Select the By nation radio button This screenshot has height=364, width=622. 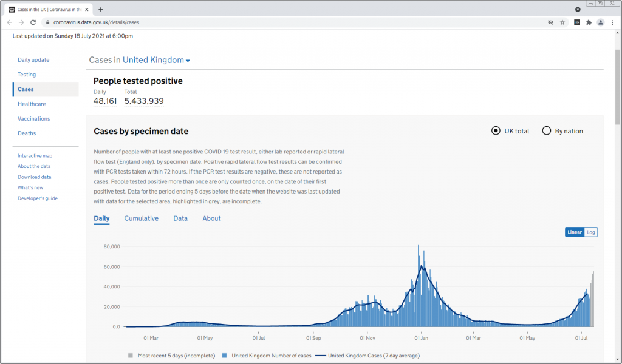pos(547,131)
